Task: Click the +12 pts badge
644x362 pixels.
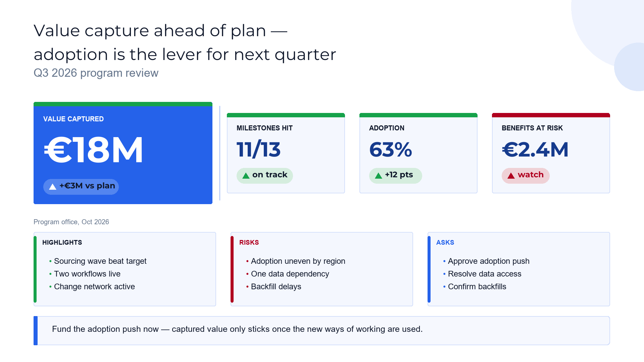Action: tap(396, 176)
